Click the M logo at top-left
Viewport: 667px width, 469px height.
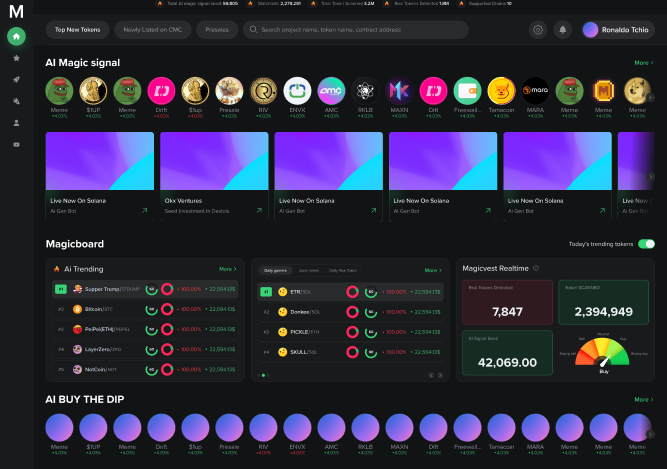coord(16,11)
